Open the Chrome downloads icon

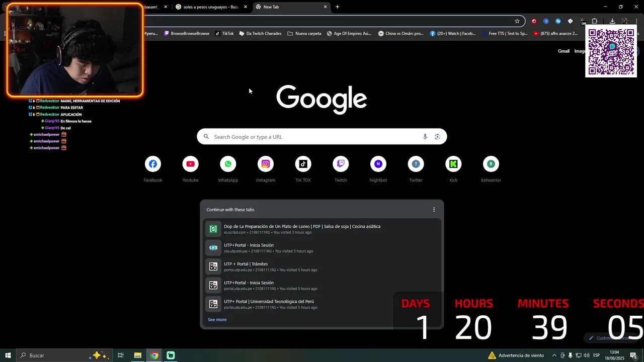click(612, 21)
